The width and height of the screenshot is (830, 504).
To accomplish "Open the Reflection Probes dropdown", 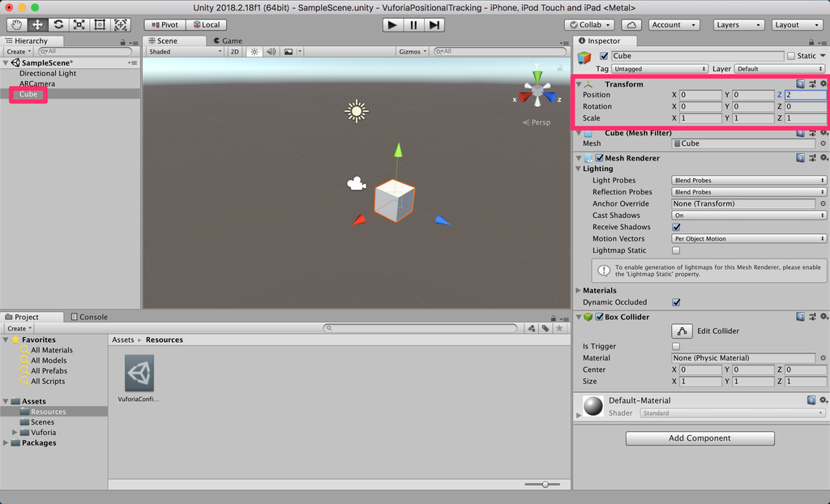I will click(748, 192).
